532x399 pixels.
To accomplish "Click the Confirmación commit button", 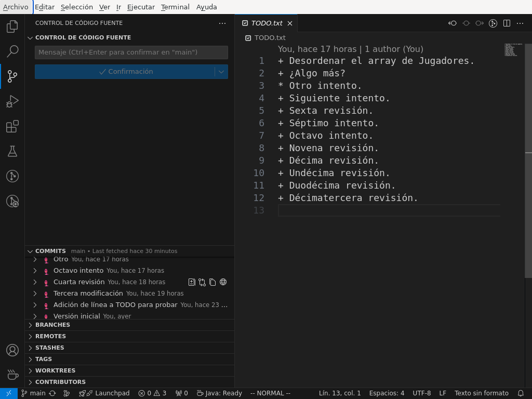I will click(125, 72).
